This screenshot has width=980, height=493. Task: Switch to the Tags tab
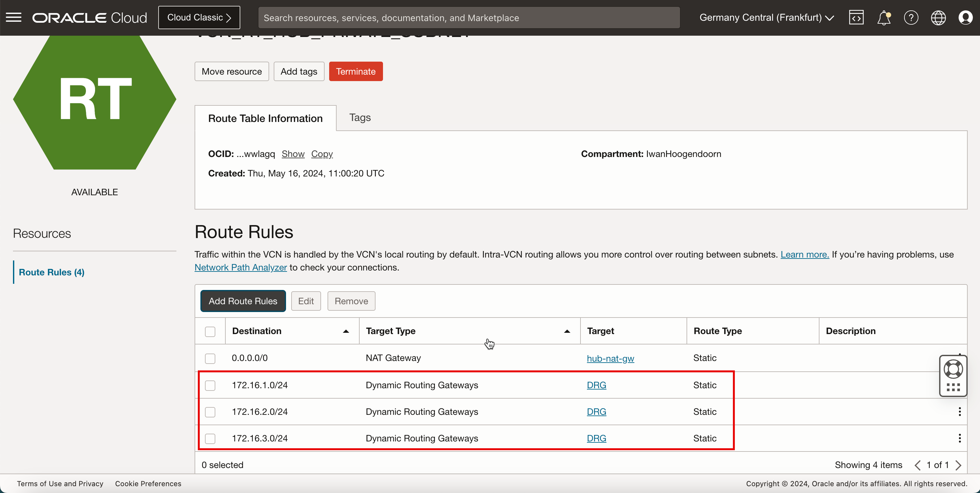click(360, 117)
